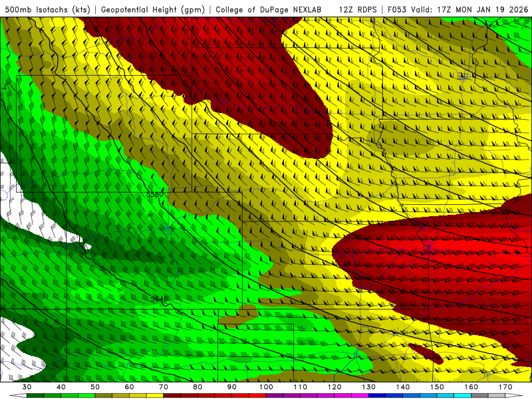The image size is (532, 399).
Task: Select the 120 legend label
Action: pos(334,387)
